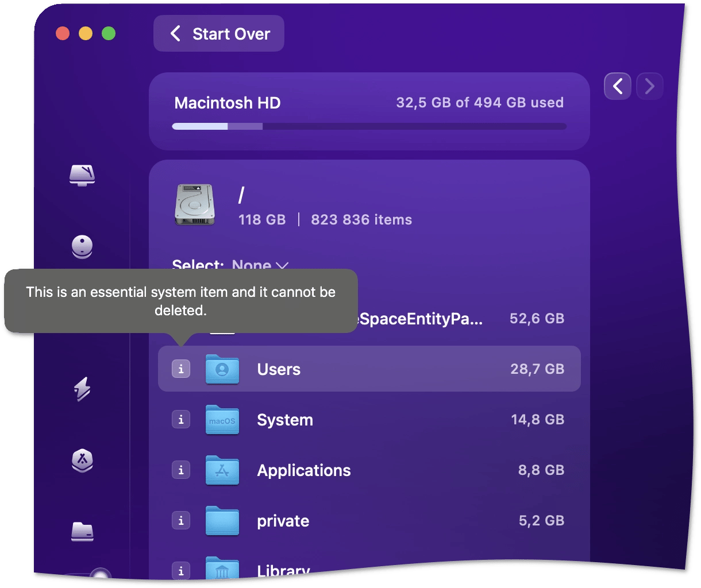
Task: Go forward with the right chevron navigation button
Action: (x=650, y=86)
